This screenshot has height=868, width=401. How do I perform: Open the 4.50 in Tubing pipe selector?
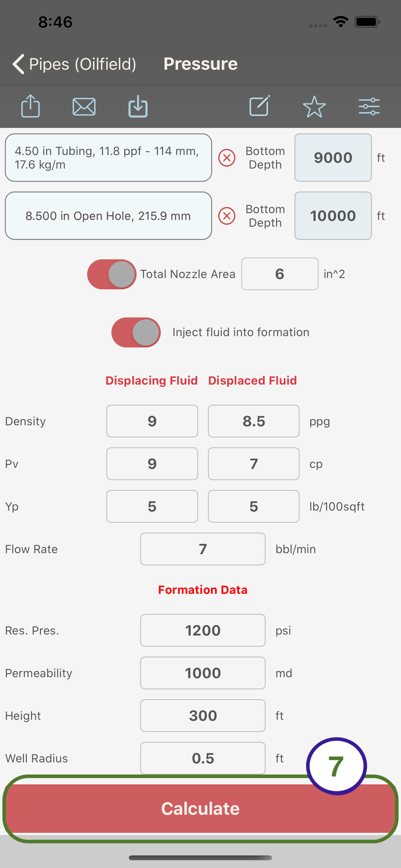108,158
